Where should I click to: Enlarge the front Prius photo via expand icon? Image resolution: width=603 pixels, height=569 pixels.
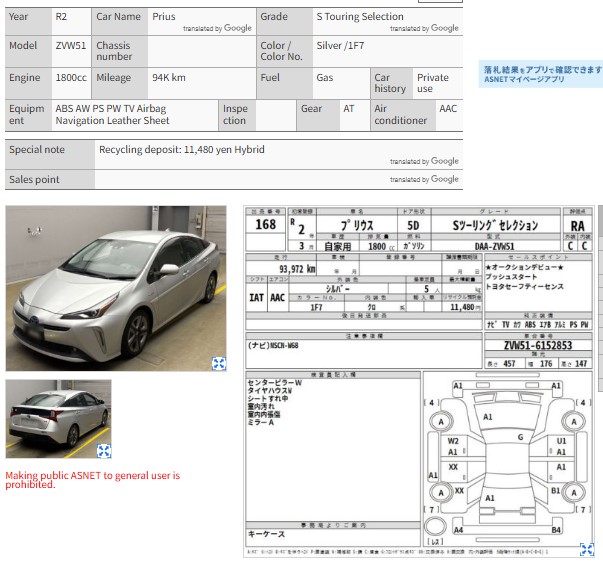point(219,363)
